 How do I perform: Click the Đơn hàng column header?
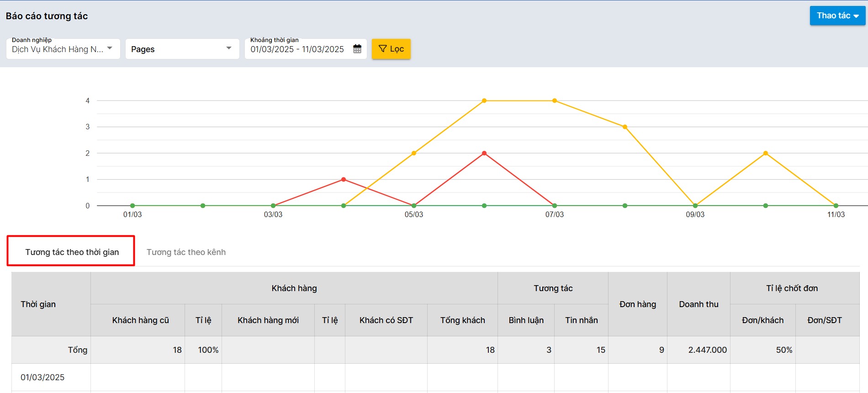tap(637, 304)
